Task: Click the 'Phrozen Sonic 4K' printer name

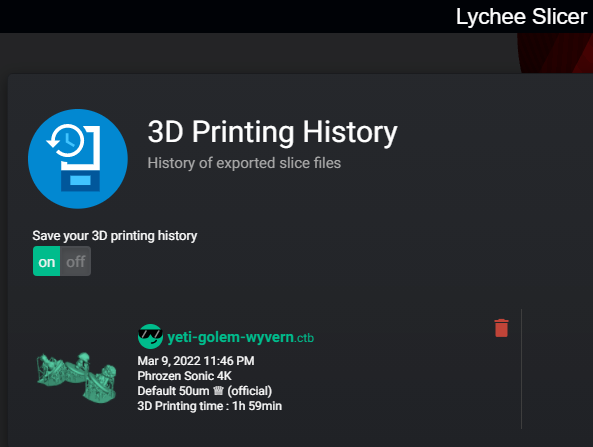Action: pos(185,376)
